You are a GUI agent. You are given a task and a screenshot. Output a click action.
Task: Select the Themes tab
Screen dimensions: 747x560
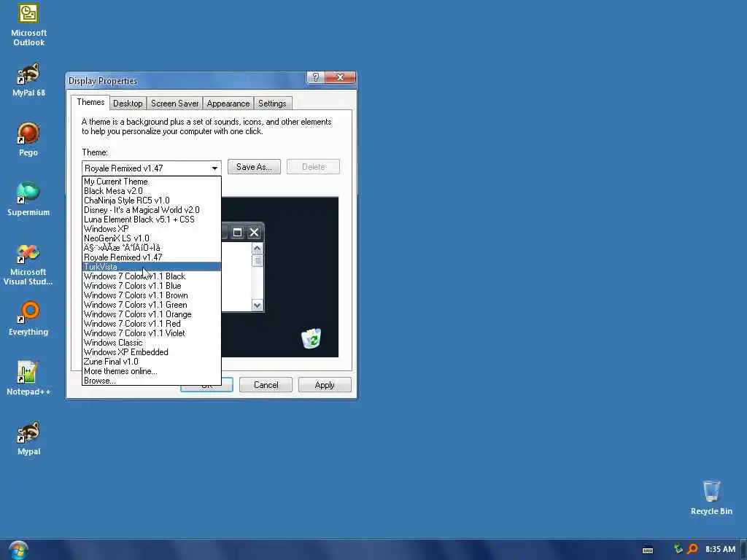pos(90,102)
